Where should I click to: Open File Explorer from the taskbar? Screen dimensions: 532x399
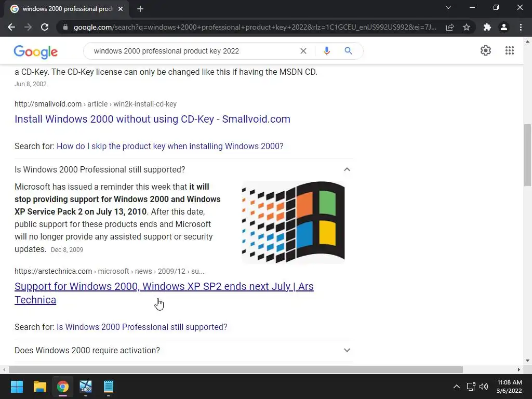[39, 387]
